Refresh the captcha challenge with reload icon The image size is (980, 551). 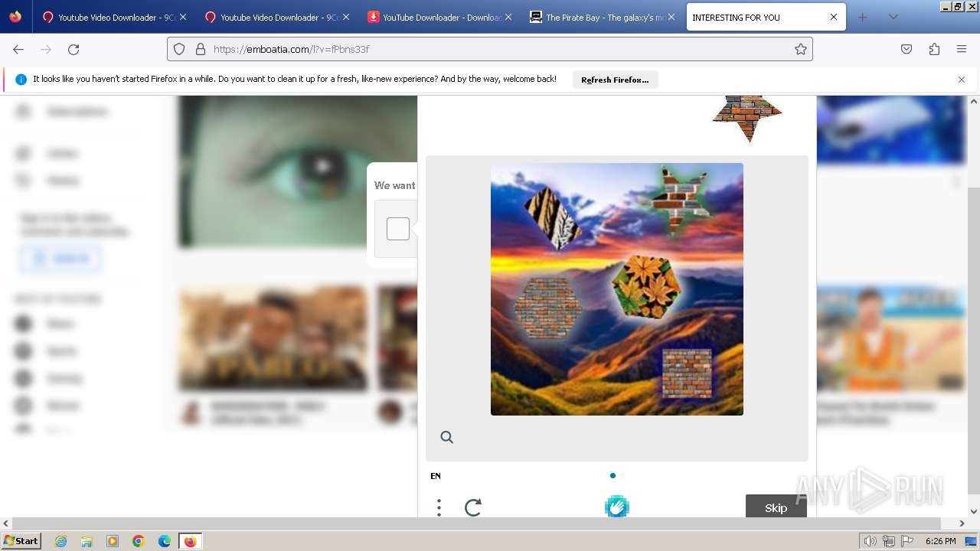pyautogui.click(x=473, y=507)
